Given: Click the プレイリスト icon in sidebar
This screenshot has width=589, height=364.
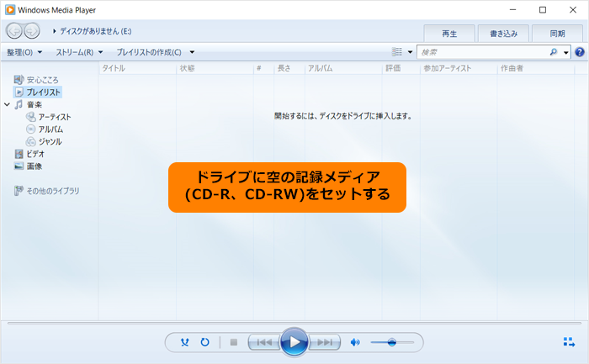Looking at the screenshot, I should click(19, 92).
